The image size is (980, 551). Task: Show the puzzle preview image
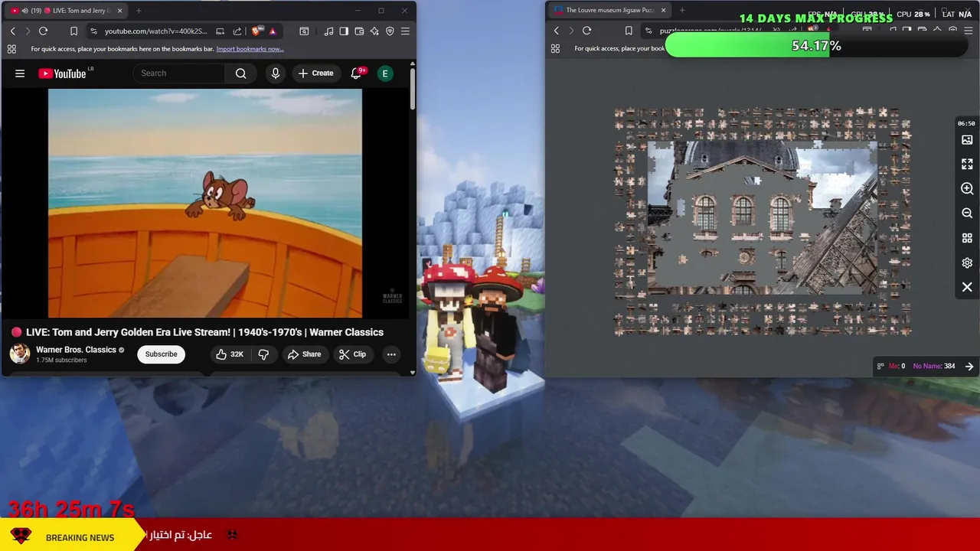pyautogui.click(x=967, y=140)
